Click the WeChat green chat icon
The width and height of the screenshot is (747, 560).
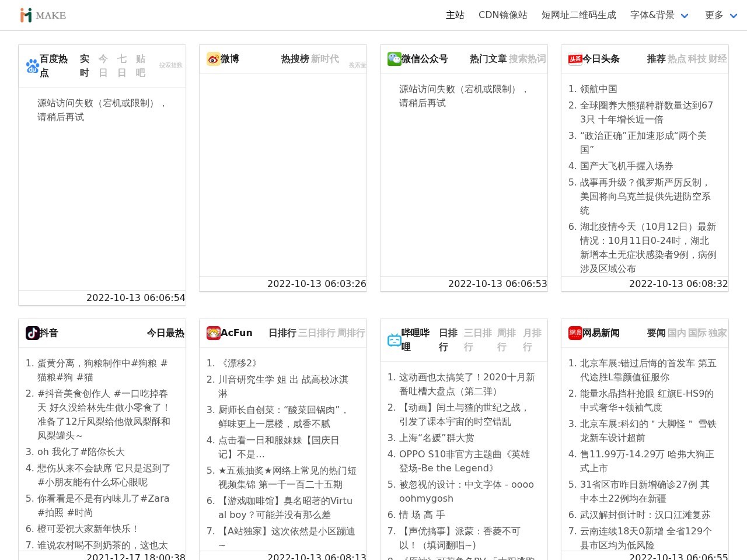pos(395,59)
